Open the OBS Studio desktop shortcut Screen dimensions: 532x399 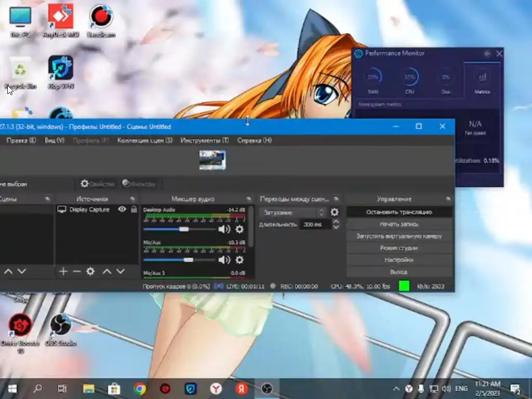click(x=61, y=329)
